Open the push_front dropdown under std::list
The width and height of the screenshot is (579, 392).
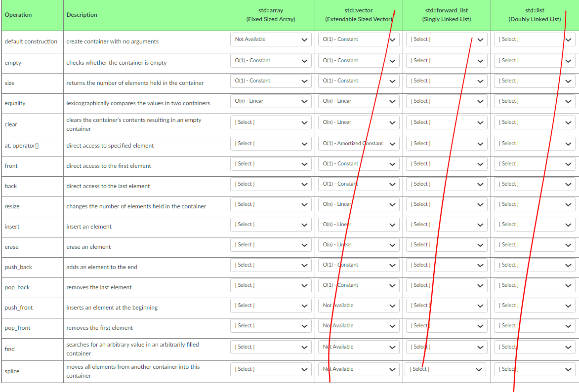pyautogui.click(x=534, y=305)
